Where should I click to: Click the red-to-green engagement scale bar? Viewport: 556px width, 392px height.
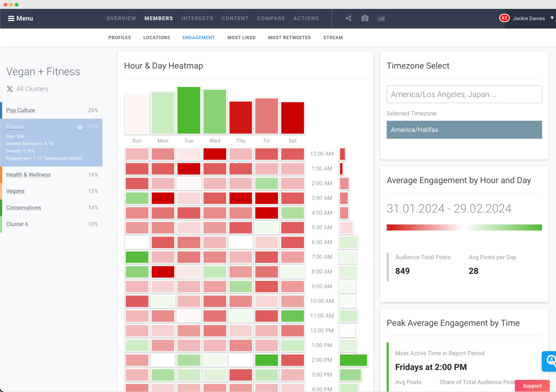[464, 228]
